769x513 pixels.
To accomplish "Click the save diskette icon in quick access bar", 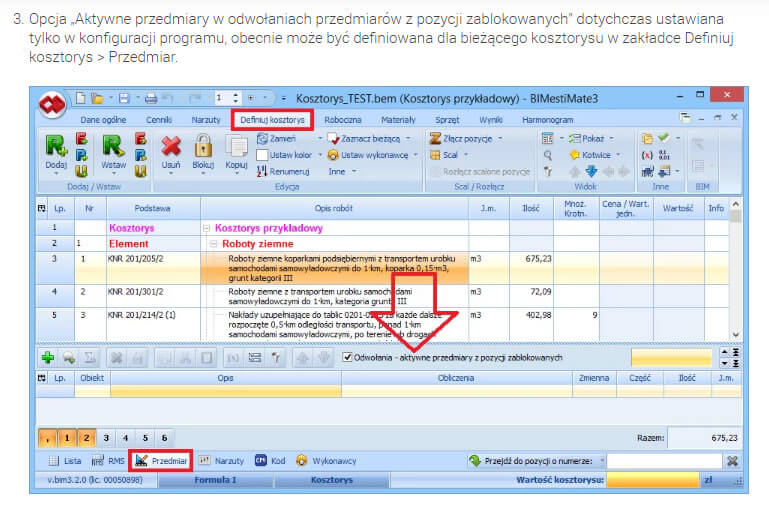I will click(x=124, y=99).
